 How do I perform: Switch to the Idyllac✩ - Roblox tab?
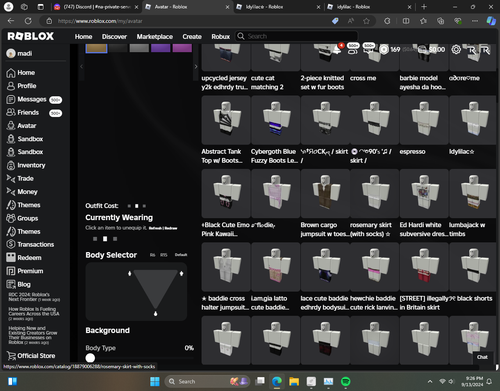pos(277,7)
